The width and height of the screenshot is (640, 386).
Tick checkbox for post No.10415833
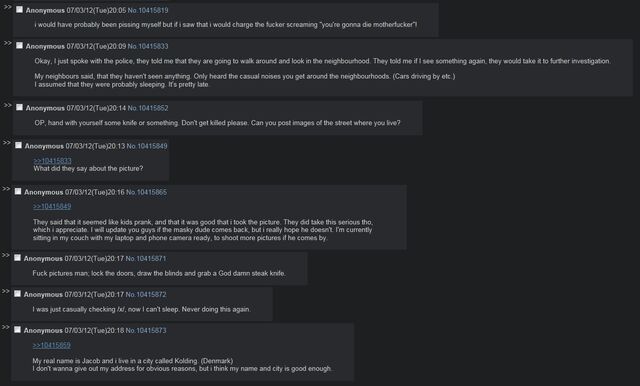[19, 46]
